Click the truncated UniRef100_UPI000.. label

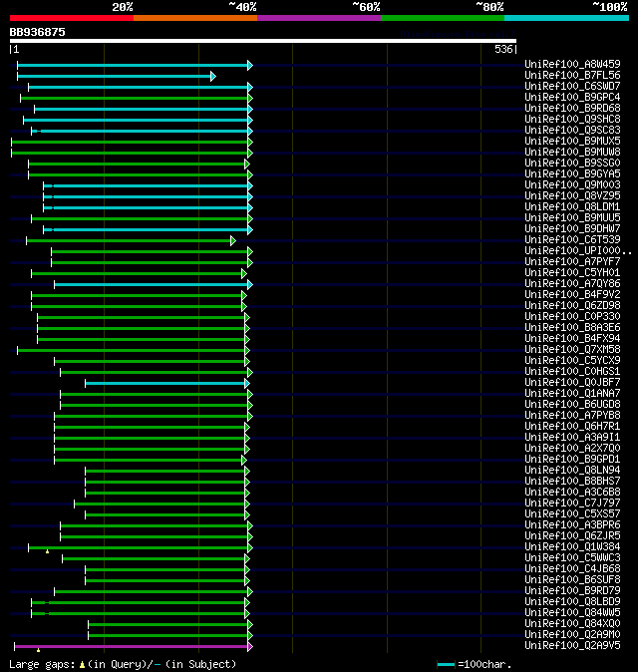tap(578, 250)
